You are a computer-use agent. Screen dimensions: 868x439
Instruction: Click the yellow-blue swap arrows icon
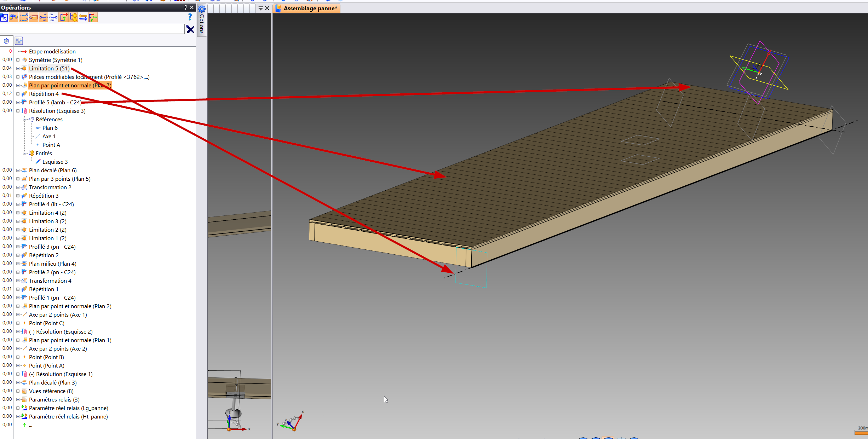tap(83, 17)
